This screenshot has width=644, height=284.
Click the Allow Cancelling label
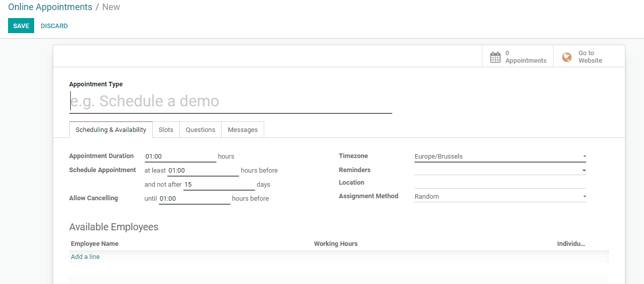pos(93,198)
